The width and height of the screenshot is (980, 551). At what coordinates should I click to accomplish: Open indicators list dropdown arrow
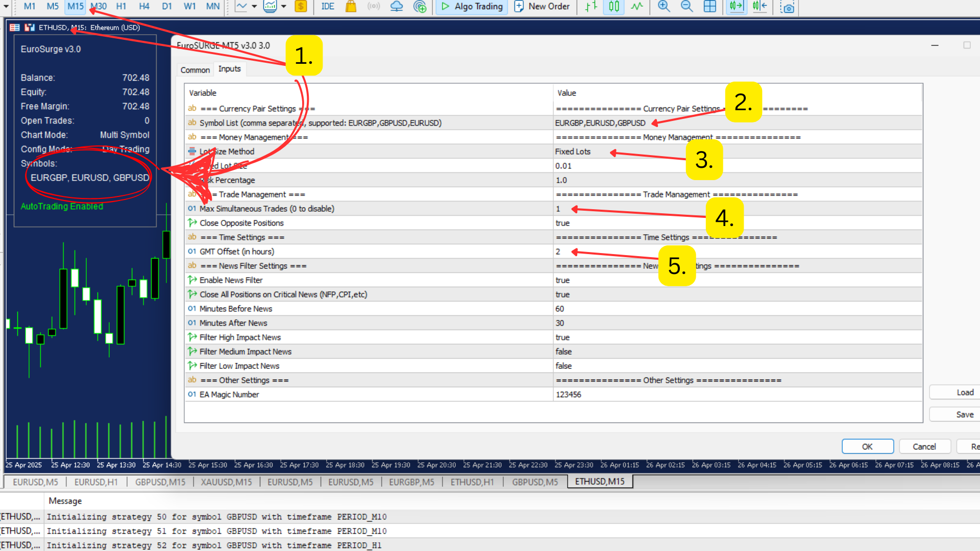[x=284, y=7]
